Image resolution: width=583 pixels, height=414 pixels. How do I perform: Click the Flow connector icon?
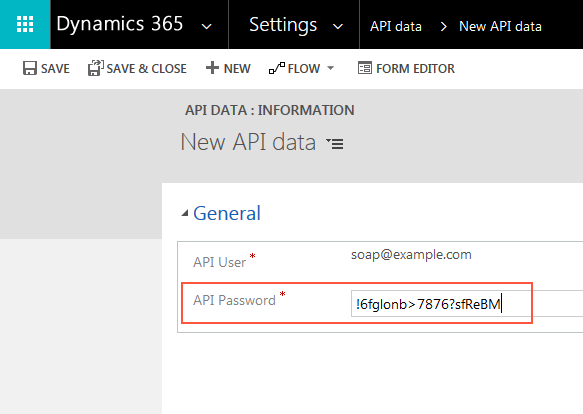[x=277, y=68]
